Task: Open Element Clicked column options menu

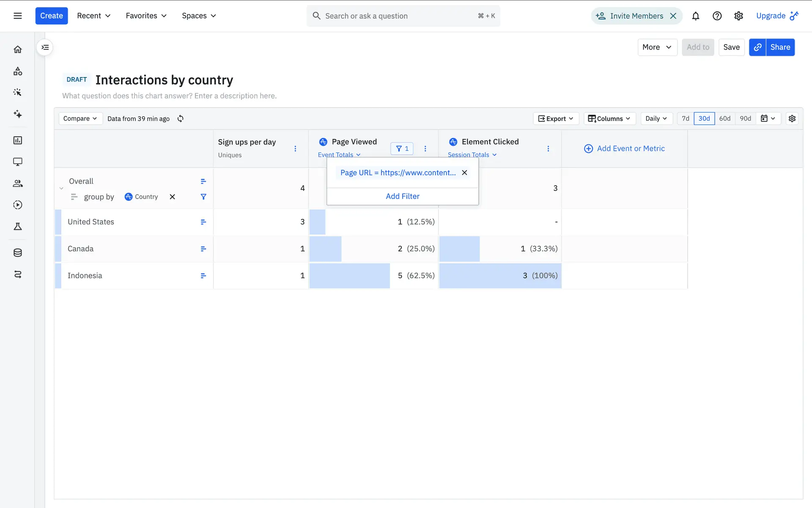Action: (x=548, y=149)
